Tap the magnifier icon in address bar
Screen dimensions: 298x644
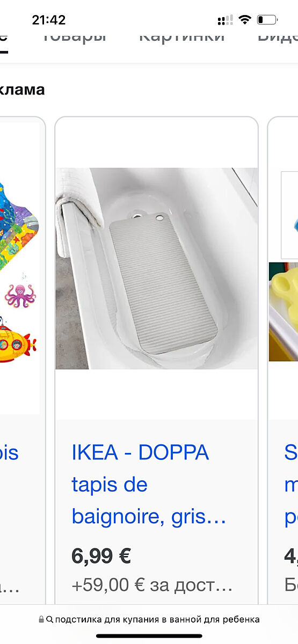50,619
